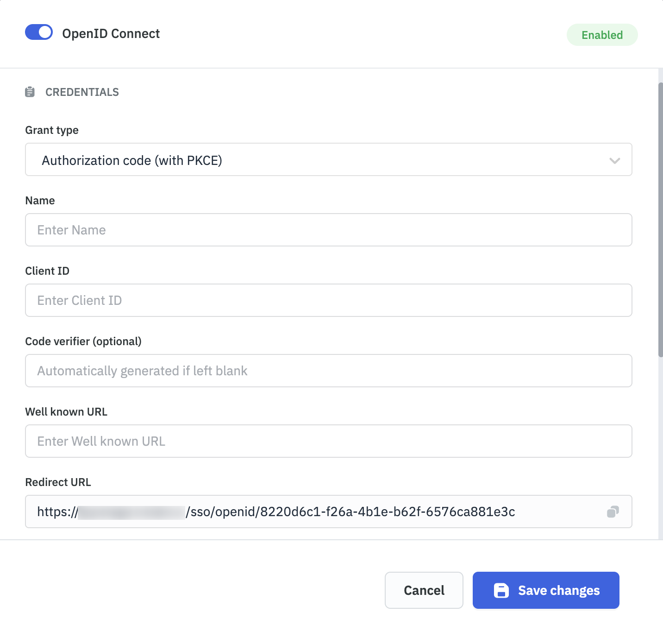The width and height of the screenshot is (663, 644).
Task: Click the Enter Well known URL field
Action: 328,441
